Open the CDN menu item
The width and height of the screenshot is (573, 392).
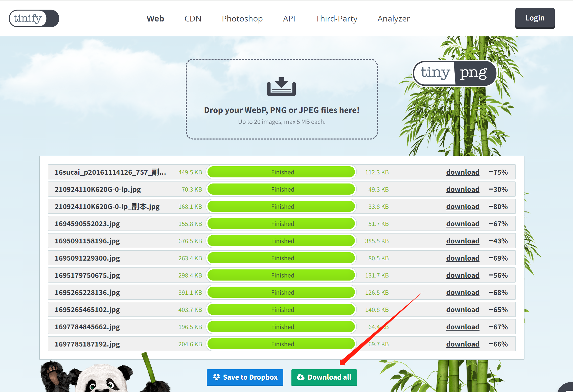(x=193, y=18)
